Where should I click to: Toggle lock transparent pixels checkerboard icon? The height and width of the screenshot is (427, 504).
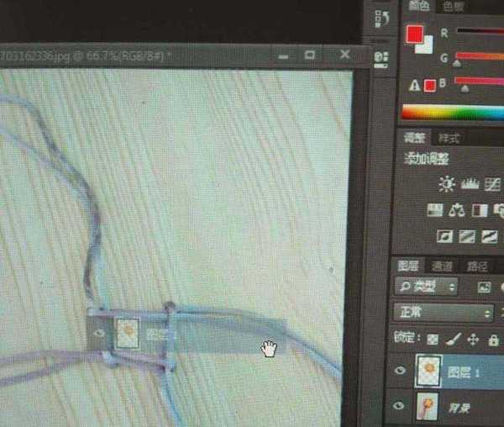coord(433,340)
